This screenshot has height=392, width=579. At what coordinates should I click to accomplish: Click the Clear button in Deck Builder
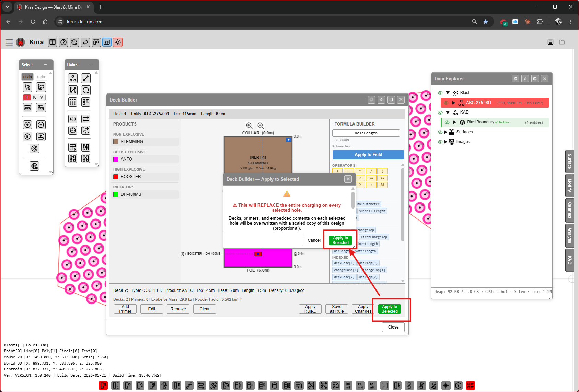(205, 309)
